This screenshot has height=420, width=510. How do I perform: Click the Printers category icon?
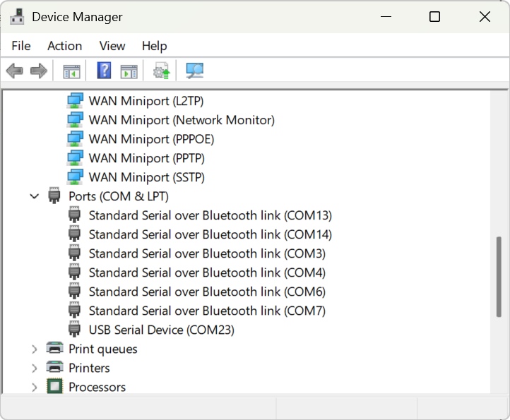pyautogui.click(x=54, y=367)
